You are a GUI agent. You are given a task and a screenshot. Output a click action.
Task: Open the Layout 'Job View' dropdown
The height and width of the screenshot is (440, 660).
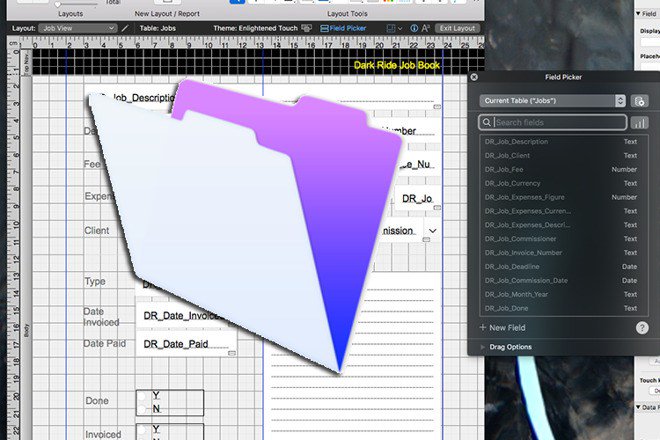click(x=77, y=28)
